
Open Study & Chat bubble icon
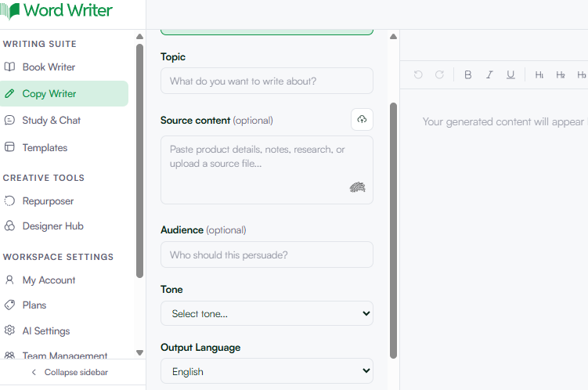pyautogui.click(x=9, y=120)
